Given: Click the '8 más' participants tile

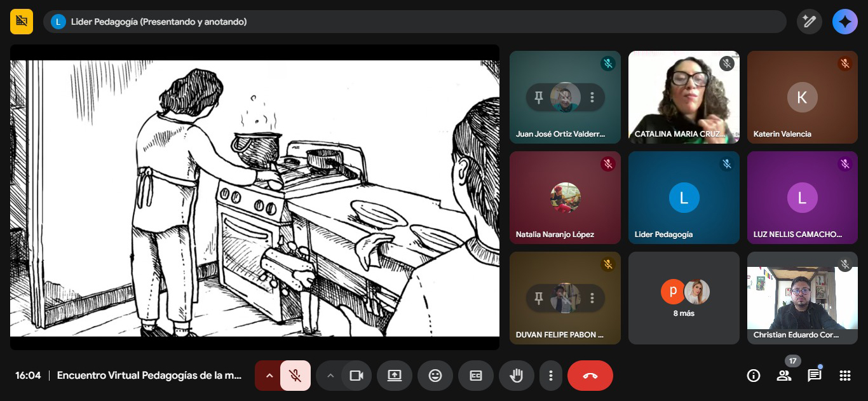Looking at the screenshot, I should coord(684,298).
